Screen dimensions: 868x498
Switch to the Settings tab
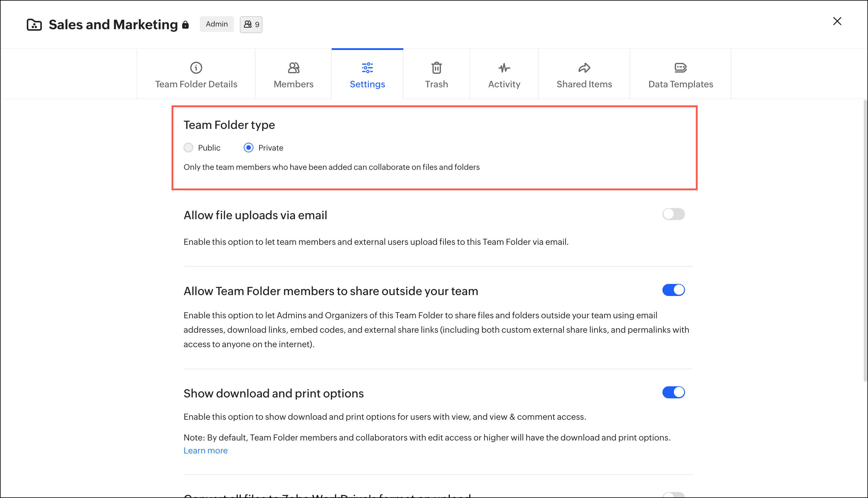coord(367,84)
